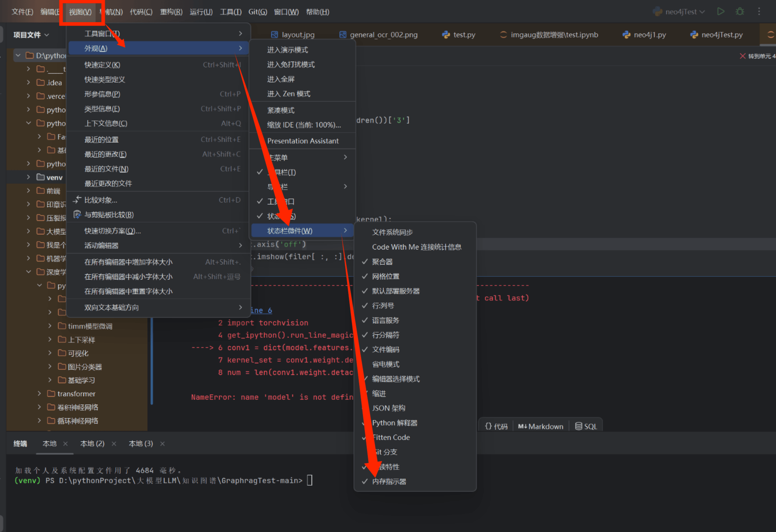Screen dimensions: 776x532
Task: Toggle the 内存指示器 widget checkbox
Action: pyautogui.click(x=389, y=481)
